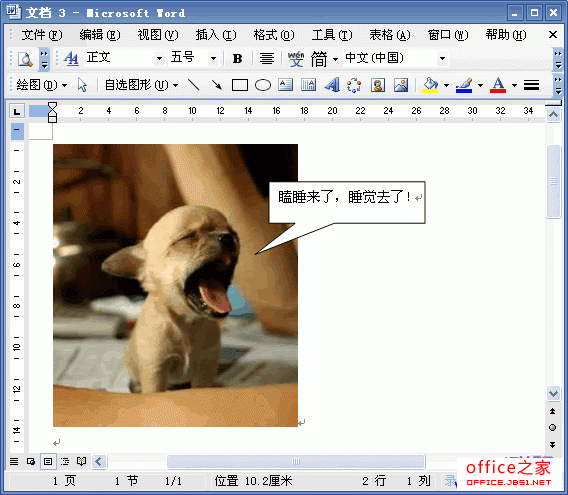Open Line Style options
Screen dimensions: 568x495
(x=531, y=86)
